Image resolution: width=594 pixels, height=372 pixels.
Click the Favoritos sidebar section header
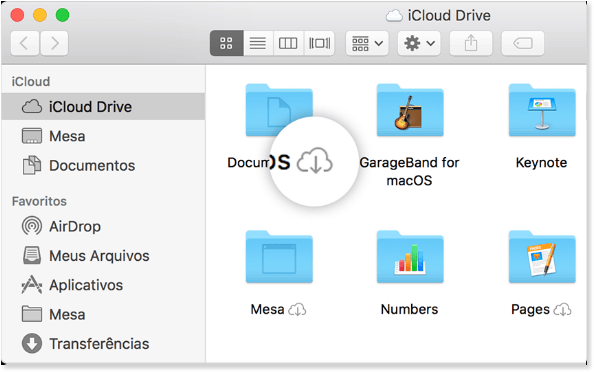[x=39, y=201]
